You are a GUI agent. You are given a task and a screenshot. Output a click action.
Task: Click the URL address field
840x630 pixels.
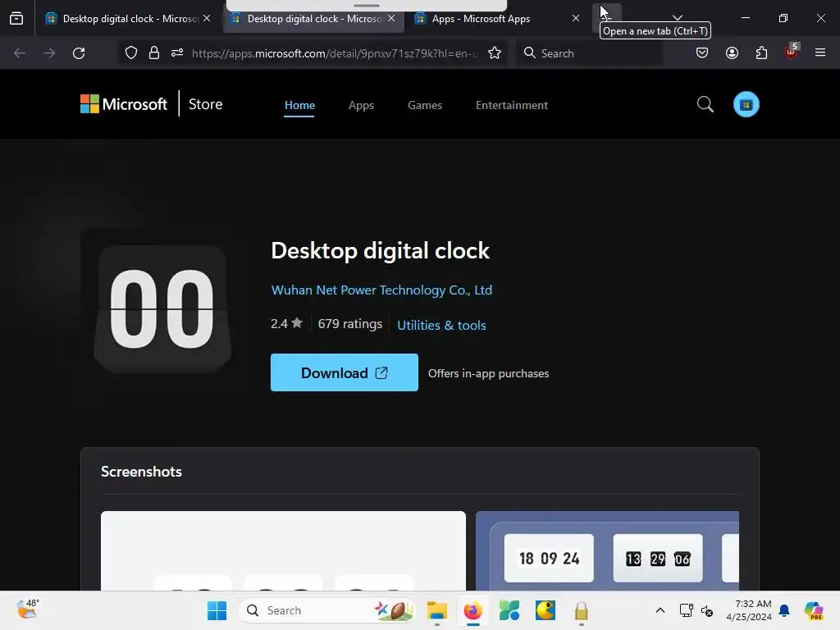pos(335,53)
